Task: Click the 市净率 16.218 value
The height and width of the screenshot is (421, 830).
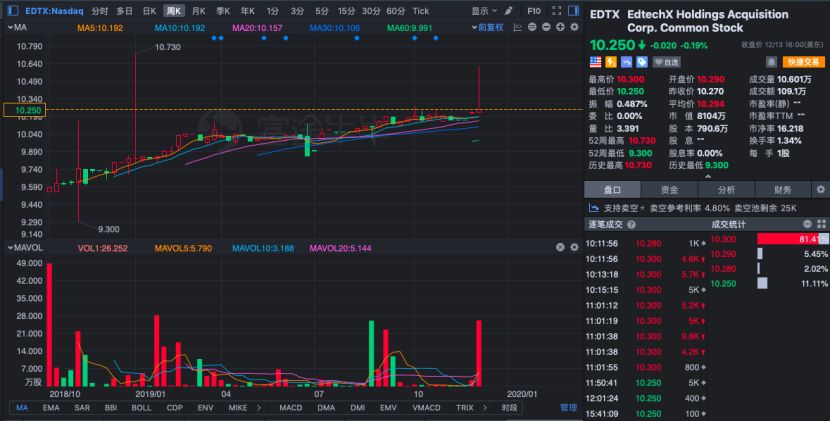Action: pos(790,129)
